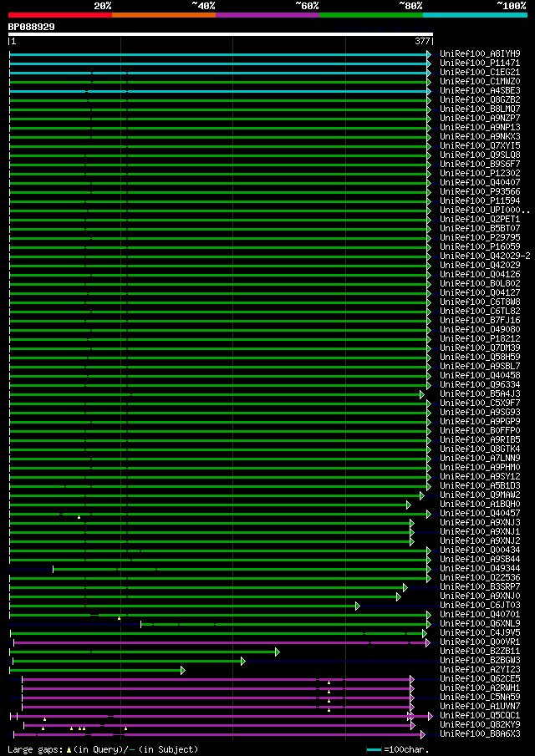Image resolution: width=535 pixels, height=756 pixels.
Task: Select the UniRef100_B7FJ16 label
Action: coord(480,320)
